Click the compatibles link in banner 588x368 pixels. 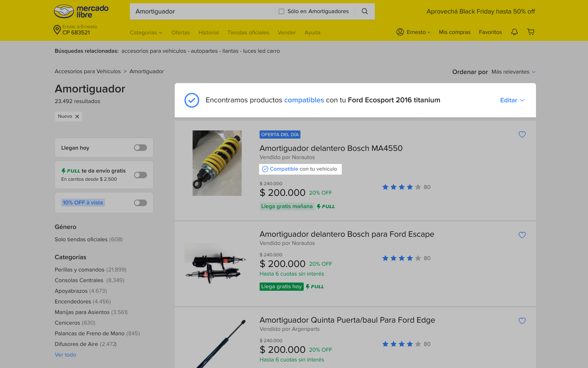click(304, 100)
